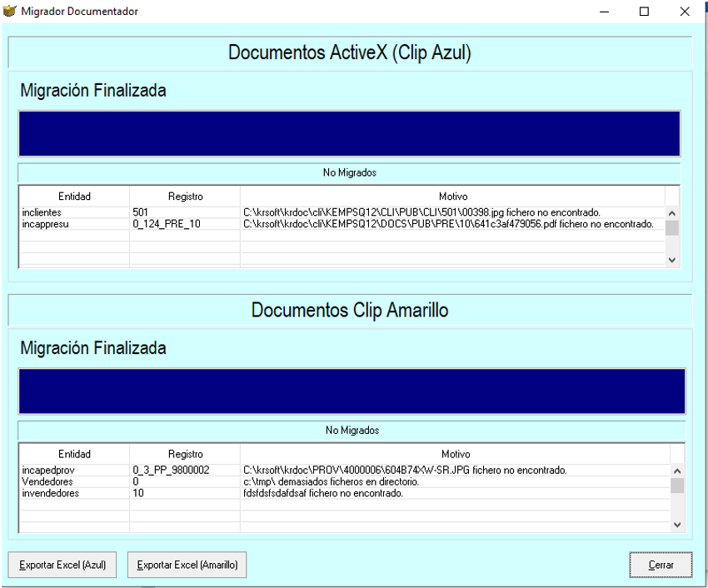Select the 'incappresu' entity cell
The image size is (708, 588).
pyautogui.click(x=74, y=224)
